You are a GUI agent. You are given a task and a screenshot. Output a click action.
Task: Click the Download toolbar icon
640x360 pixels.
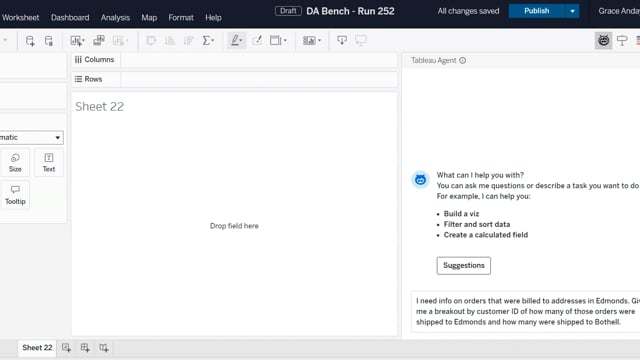tap(342, 40)
